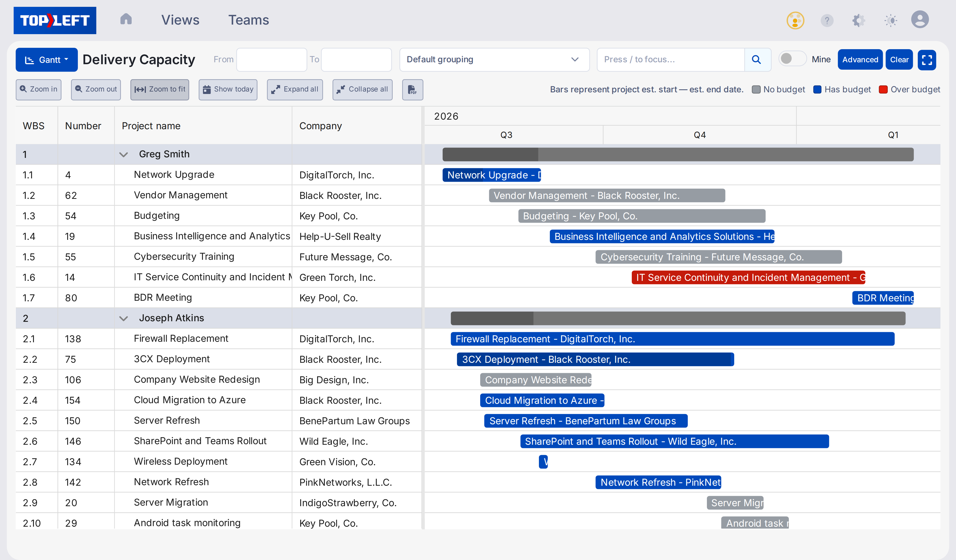Click Zoom in button
This screenshot has width=956, height=560.
38,90
